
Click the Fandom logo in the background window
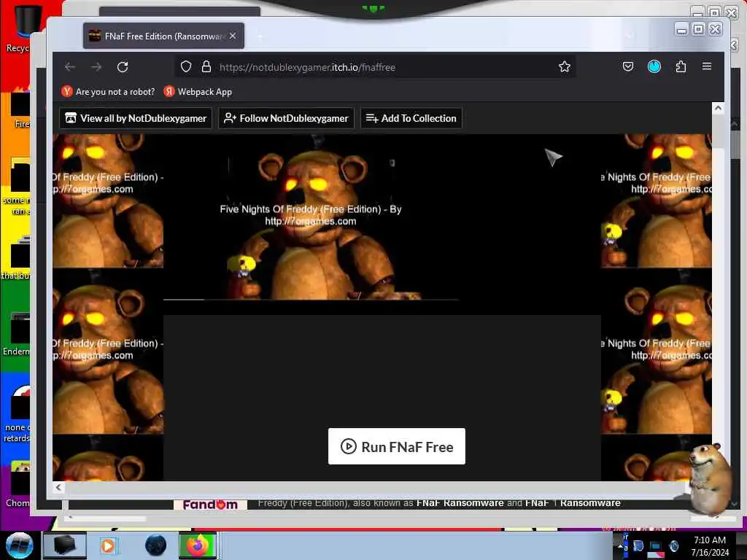tap(210, 505)
